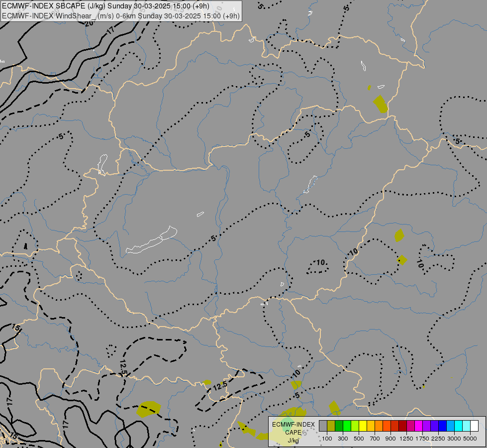Click the legend value 500
The height and width of the screenshot is (448, 487).
(x=359, y=439)
